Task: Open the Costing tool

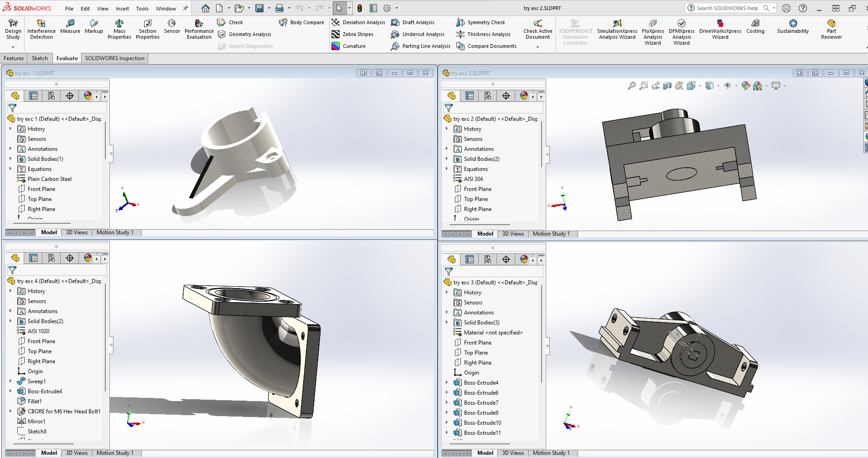Action: pos(755,26)
